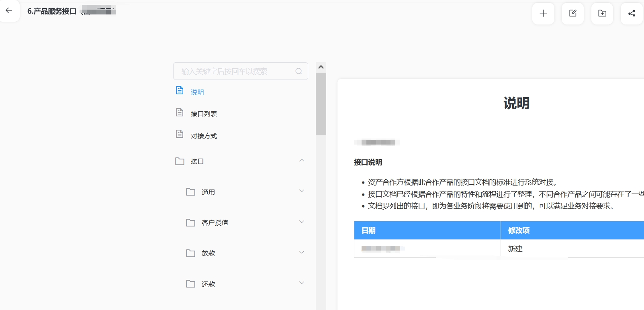Click the document icon beside 对接方式
Screen dimensions: 644x310
coord(180,134)
